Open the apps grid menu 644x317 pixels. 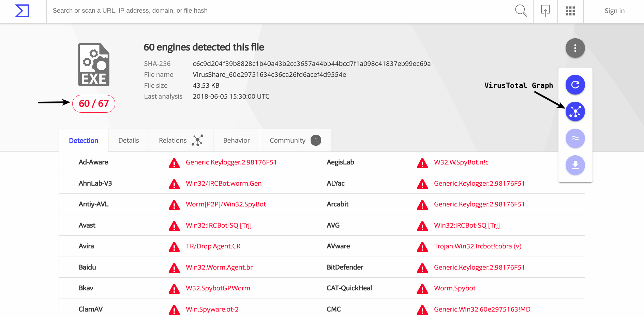point(570,11)
